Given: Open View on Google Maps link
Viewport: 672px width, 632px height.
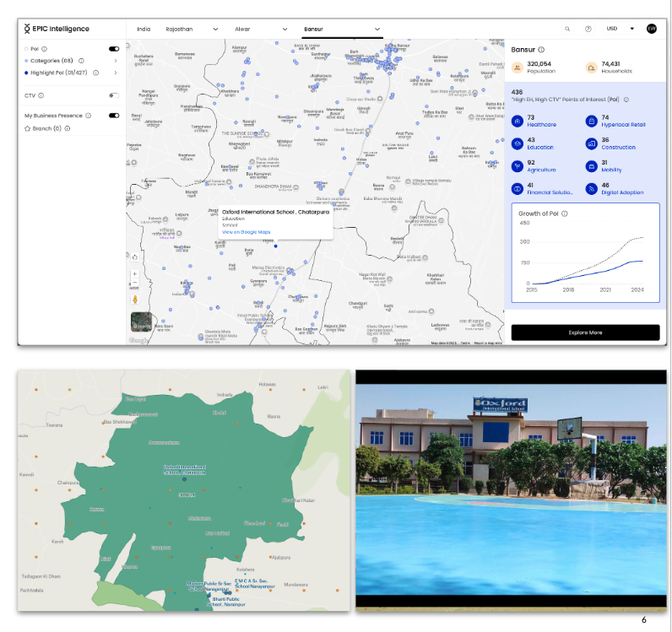Looking at the screenshot, I should 246,232.
